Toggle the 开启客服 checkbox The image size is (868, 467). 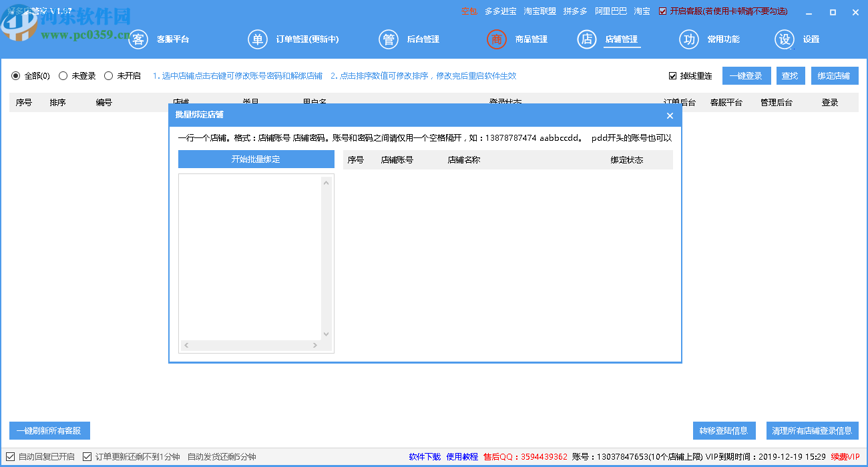click(x=662, y=11)
